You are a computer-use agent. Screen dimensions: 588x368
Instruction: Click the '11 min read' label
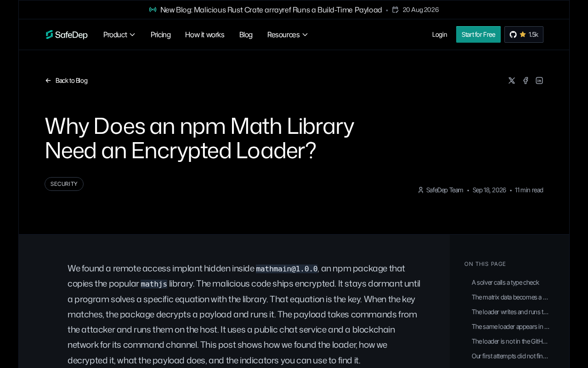click(529, 190)
